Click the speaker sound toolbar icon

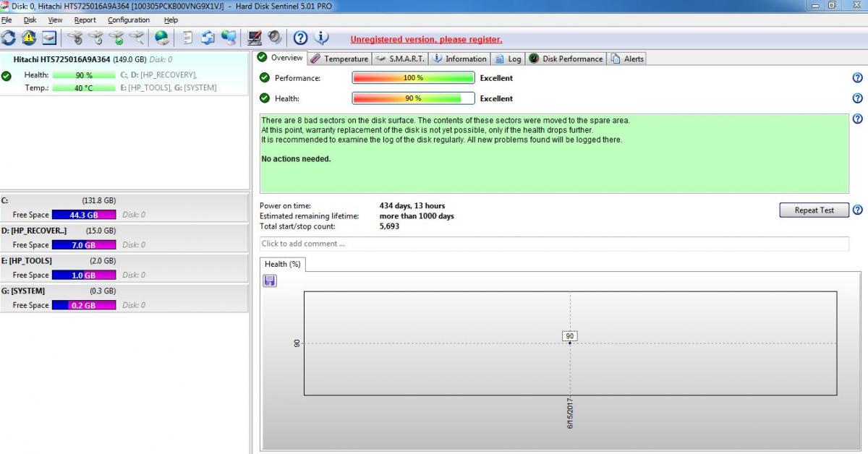(275, 38)
